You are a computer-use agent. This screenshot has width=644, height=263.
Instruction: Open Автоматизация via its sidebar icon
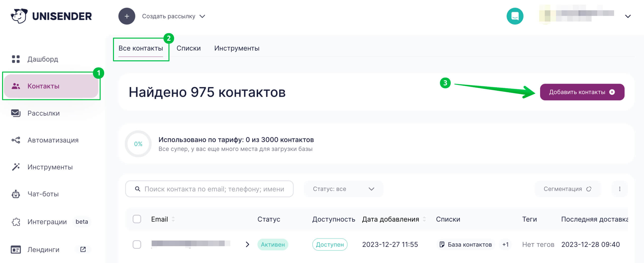[16, 140]
